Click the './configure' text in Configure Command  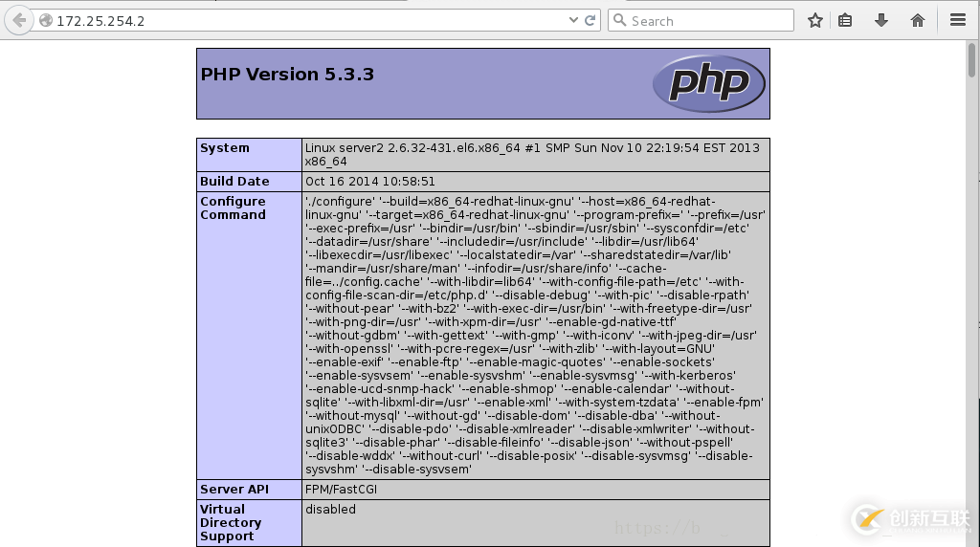pyautogui.click(x=340, y=201)
